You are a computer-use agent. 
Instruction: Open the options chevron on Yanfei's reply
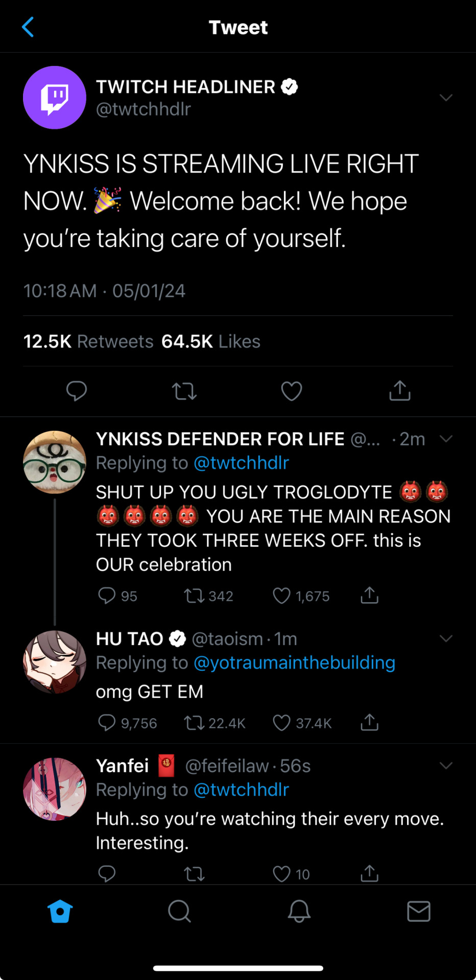pyautogui.click(x=446, y=766)
